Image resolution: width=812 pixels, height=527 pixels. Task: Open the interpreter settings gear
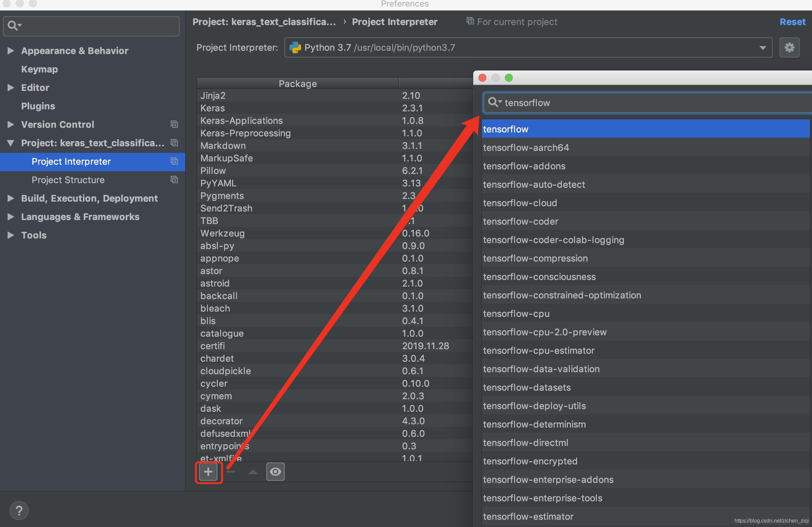pos(789,47)
